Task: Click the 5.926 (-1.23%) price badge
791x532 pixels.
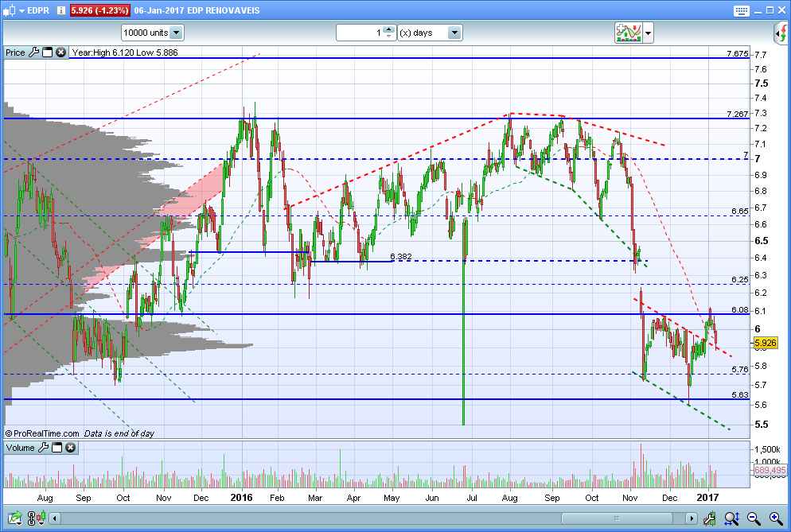Action: (x=99, y=10)
